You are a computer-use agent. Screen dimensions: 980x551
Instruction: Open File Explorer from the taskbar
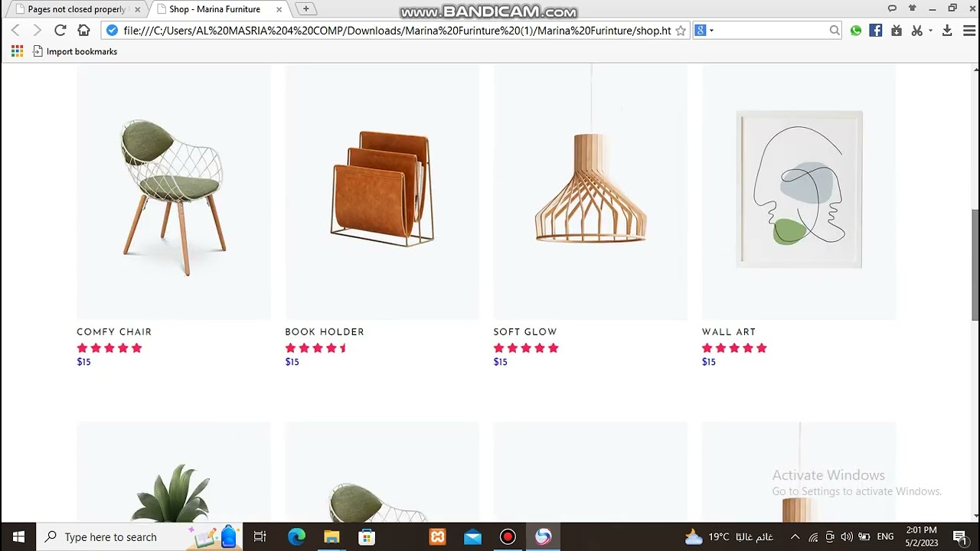[x=332, y=536]
